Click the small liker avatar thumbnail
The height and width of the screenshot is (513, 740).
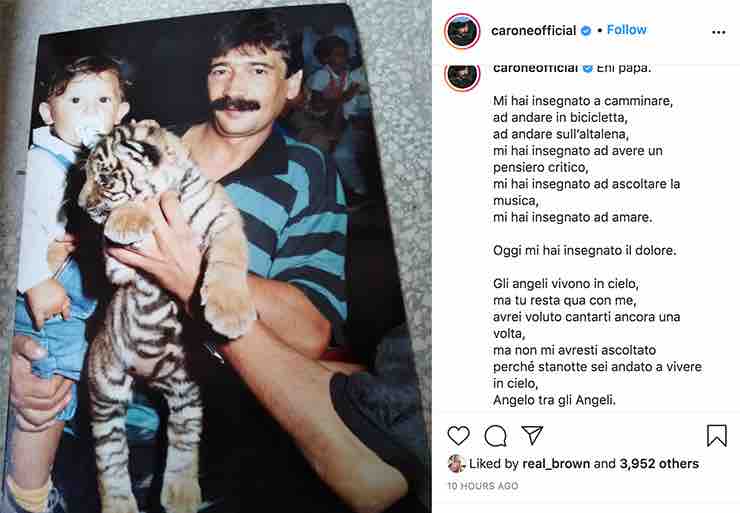[x=456, y=464]
